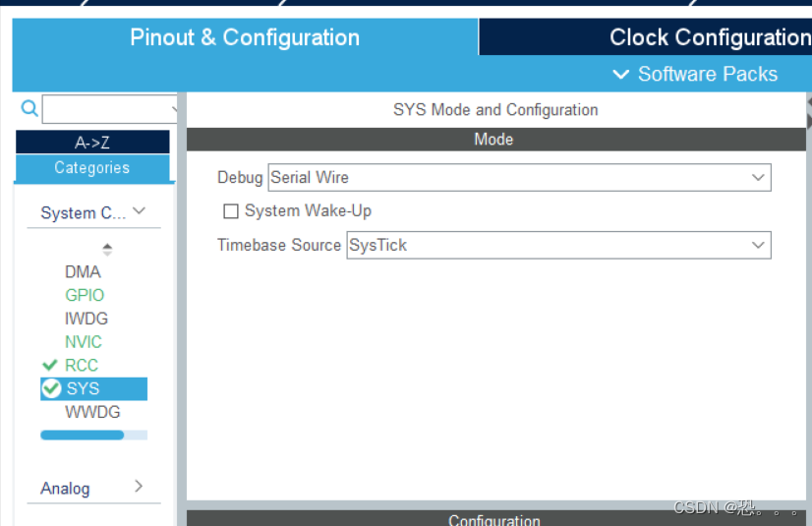Open the Timebase Source SysTick dropdown

click(558, 245)
